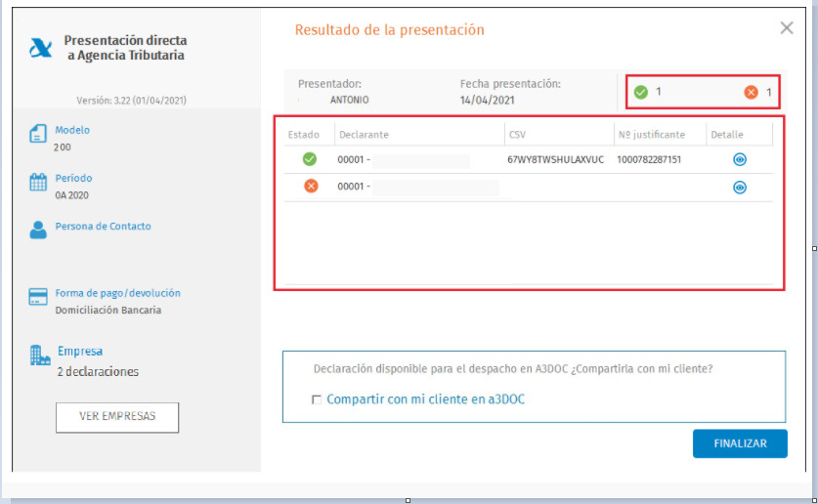The image size is (818, 504).
Task: Click the Domiciliación Bancaria text
Action: [108, 310]
